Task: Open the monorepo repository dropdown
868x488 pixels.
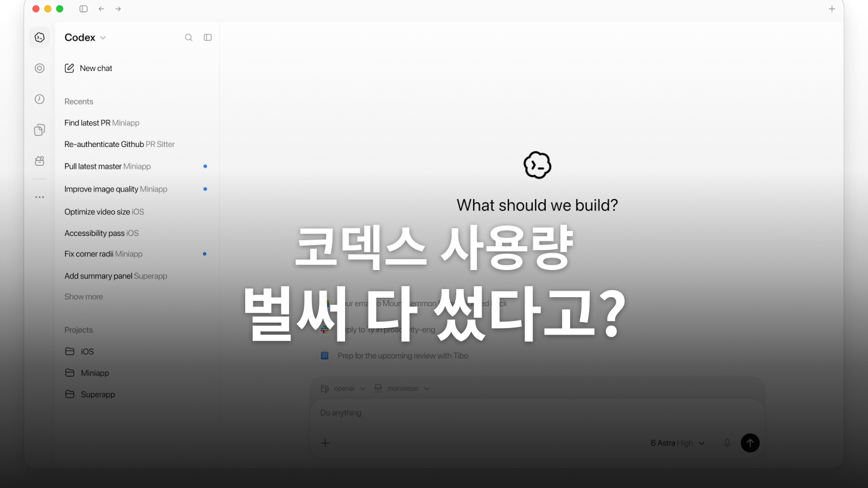Action: coord(402,388)
